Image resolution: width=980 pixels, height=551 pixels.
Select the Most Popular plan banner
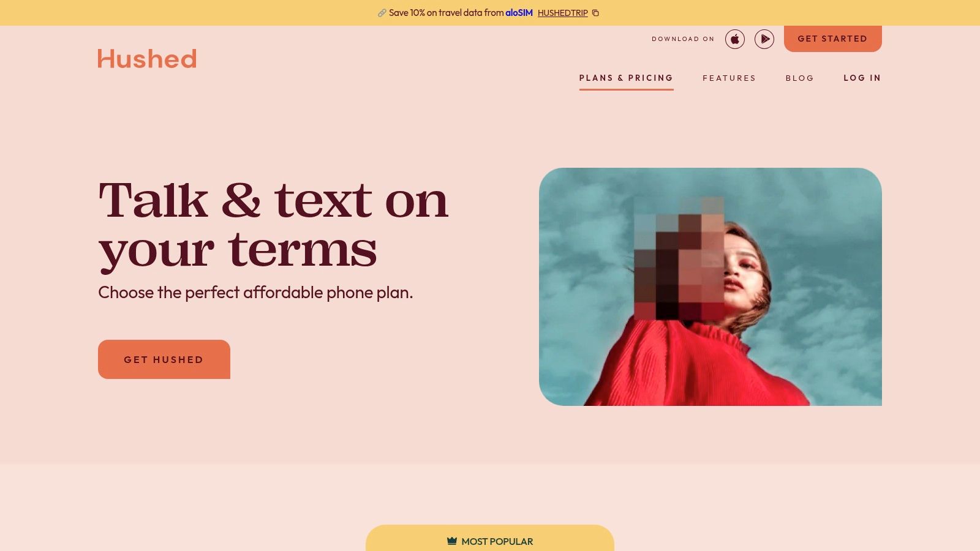click(x=490, y=538)
